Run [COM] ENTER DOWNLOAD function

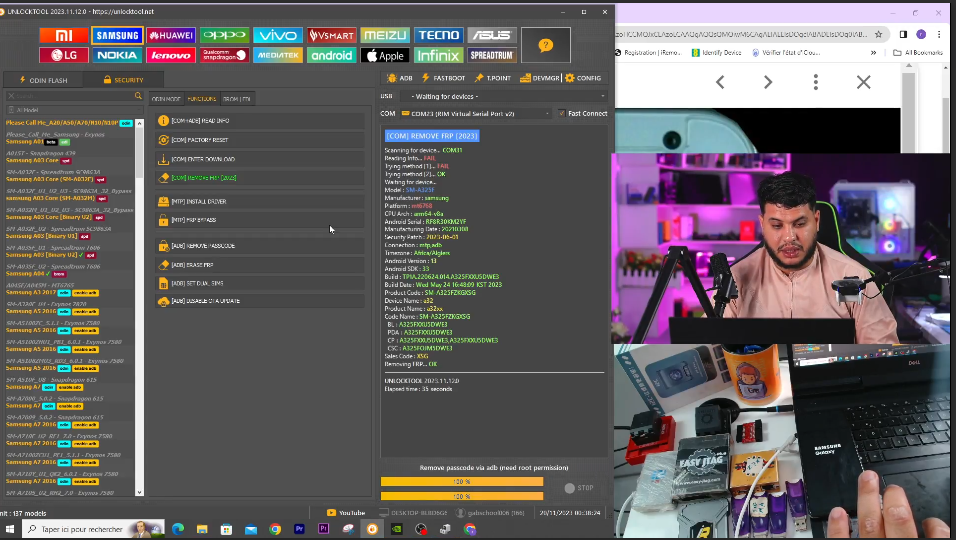coord(260,160)
